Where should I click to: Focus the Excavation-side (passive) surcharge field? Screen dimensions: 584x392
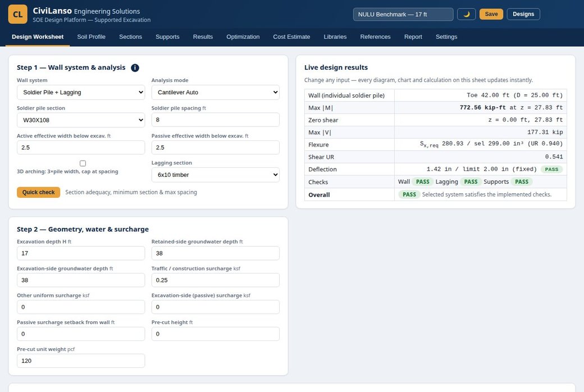coord(215,307)
